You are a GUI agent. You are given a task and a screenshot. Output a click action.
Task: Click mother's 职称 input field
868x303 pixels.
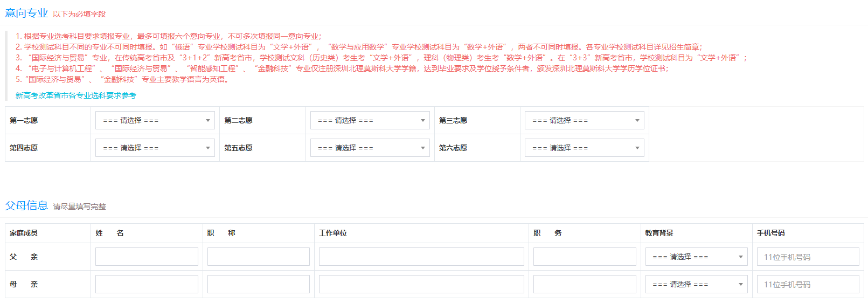(x=259, y=284)
